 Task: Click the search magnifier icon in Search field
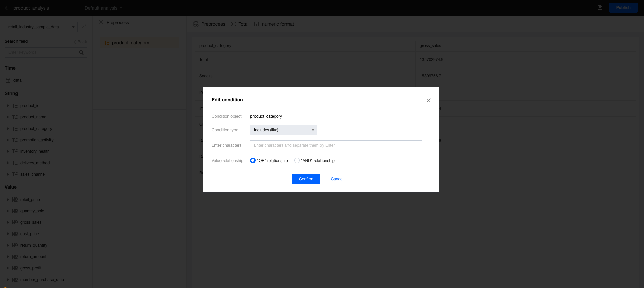click(x=81, y=52)
